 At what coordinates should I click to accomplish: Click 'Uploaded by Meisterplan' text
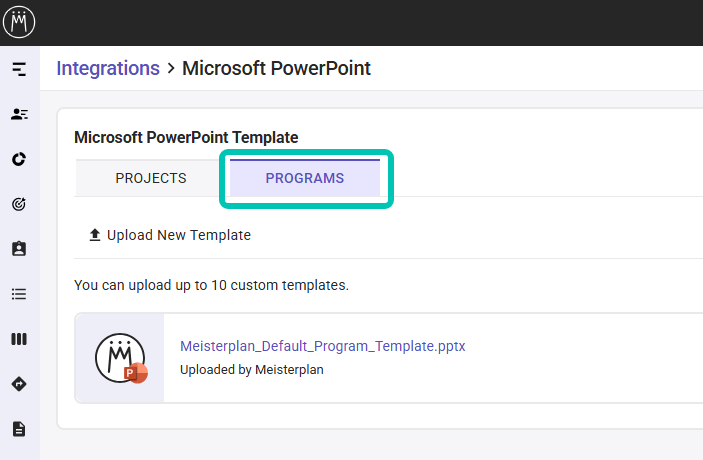click(252, 369)
